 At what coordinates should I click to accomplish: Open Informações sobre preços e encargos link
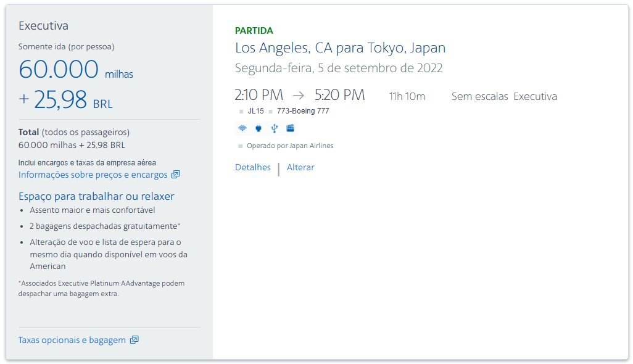93,175
